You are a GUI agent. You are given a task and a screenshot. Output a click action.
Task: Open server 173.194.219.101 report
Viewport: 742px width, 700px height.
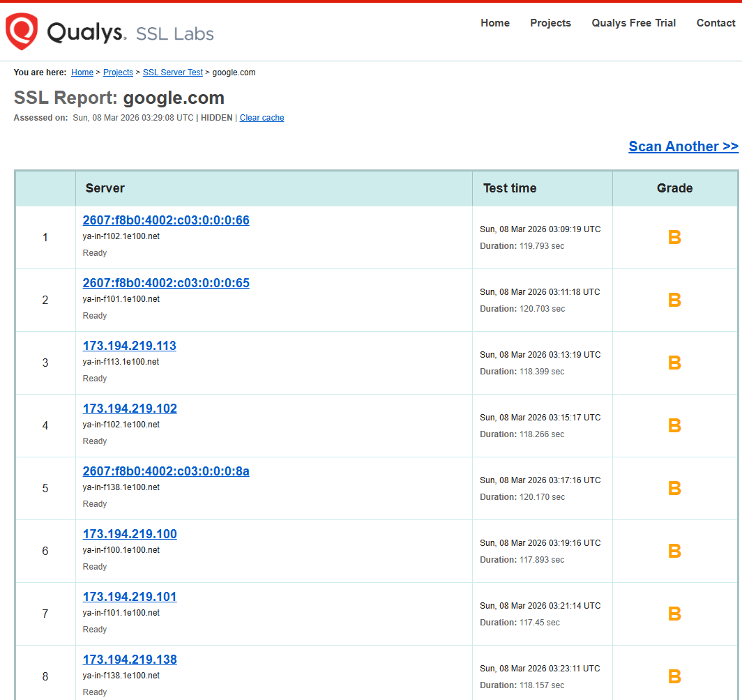(x=130, y=597)
